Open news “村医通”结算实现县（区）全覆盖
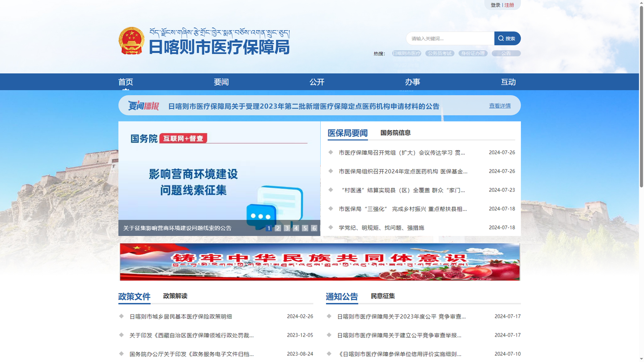This screenshot has width=644, height=362. coord(402,190)
